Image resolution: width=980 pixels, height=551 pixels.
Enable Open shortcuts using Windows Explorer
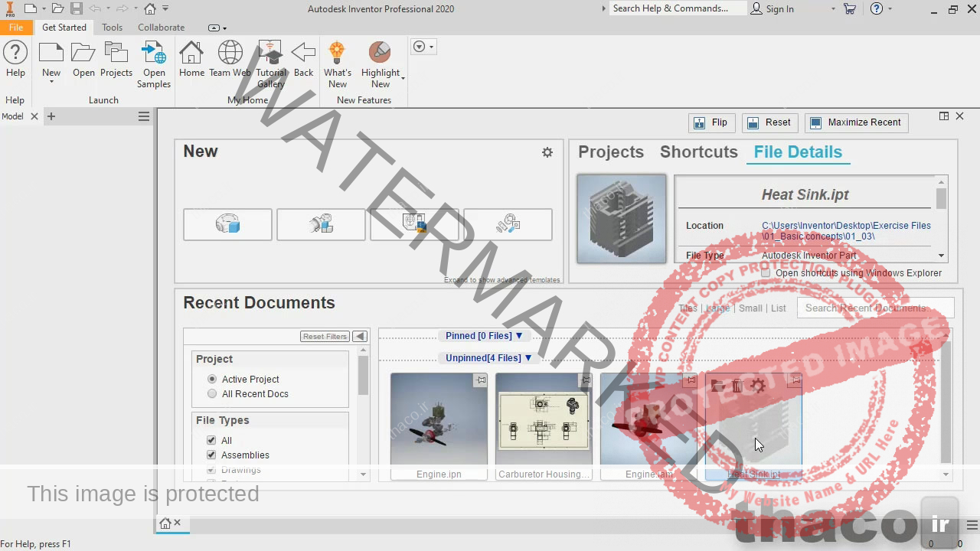766,273
